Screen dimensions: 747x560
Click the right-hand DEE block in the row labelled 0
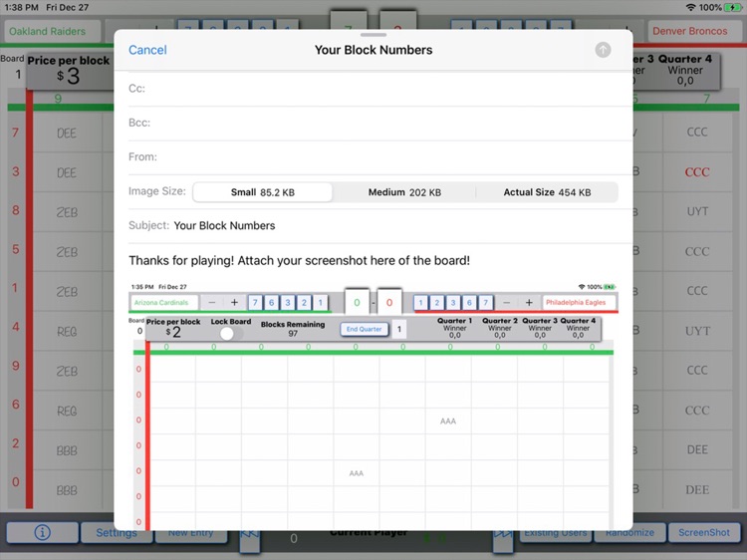pyautogui.click(x=697, y=489)
